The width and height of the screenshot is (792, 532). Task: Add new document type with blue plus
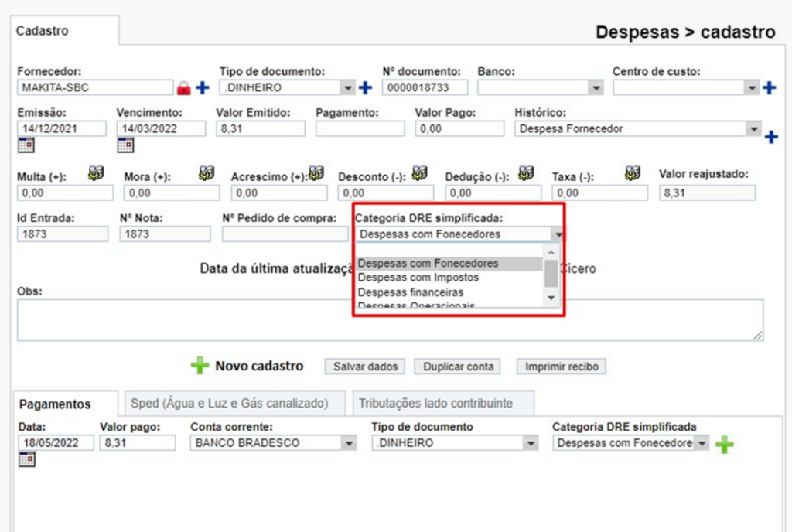tap(365, 88)
